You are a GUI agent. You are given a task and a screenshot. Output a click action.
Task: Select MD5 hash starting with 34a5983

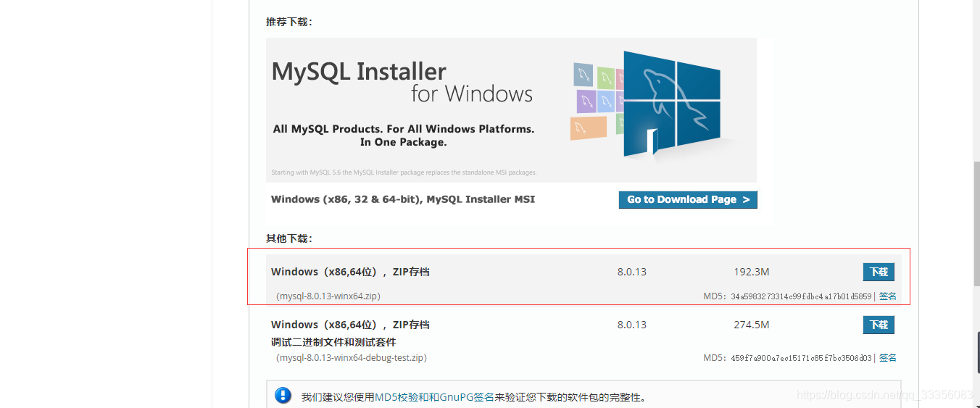[802, 296]
